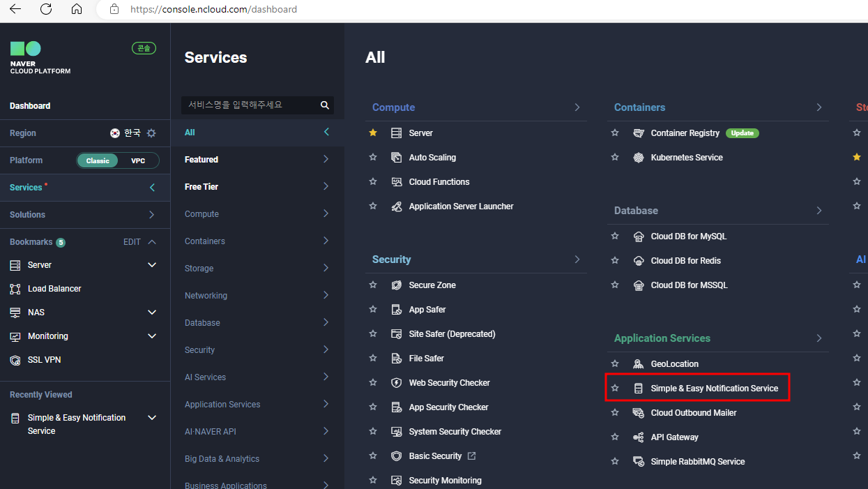The height and width of the screenshot is (489, 868).
Task: Click the GeoLocation service icon
Action: coord(639,364)
